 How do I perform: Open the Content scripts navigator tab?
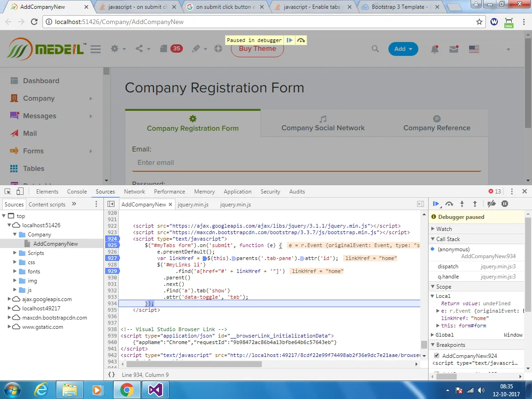(x=47, y=204)
